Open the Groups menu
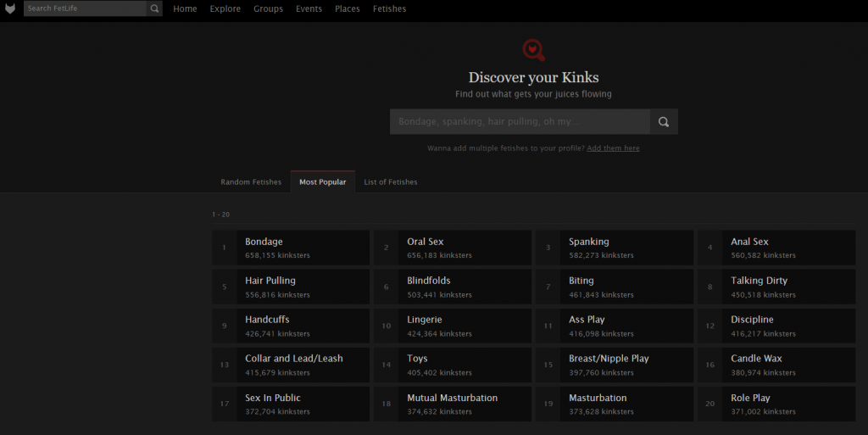This screenshot has height=435, width=868. [269, 8]
